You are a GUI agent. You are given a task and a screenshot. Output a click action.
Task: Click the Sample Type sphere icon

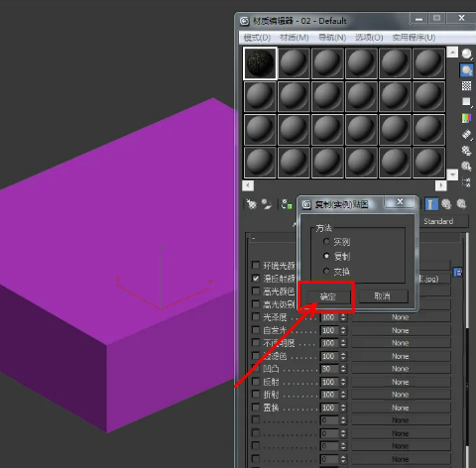coord(466,54)
